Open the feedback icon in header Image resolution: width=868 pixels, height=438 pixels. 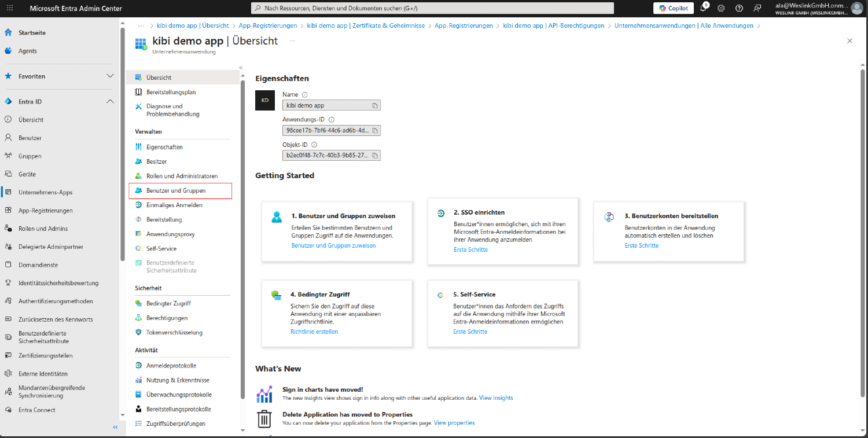tap(757, 8)
